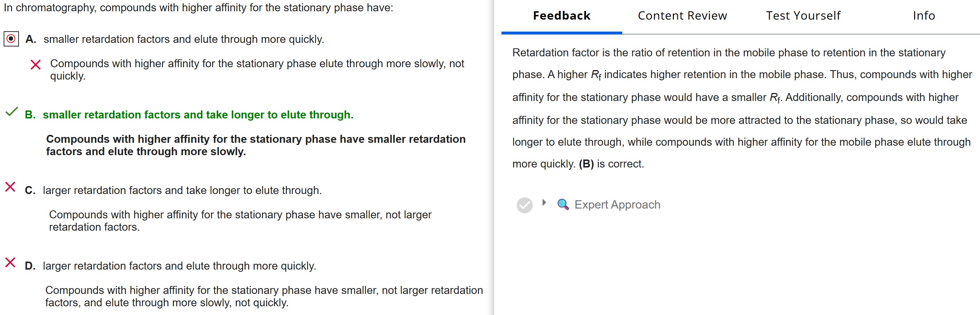Open the Content Review tab

coord(682,16)
